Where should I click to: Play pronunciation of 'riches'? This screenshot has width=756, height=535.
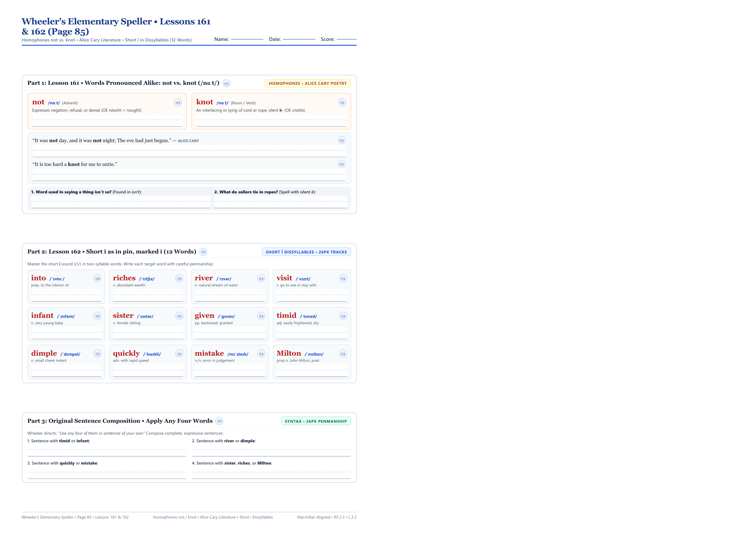click(180, 278)
